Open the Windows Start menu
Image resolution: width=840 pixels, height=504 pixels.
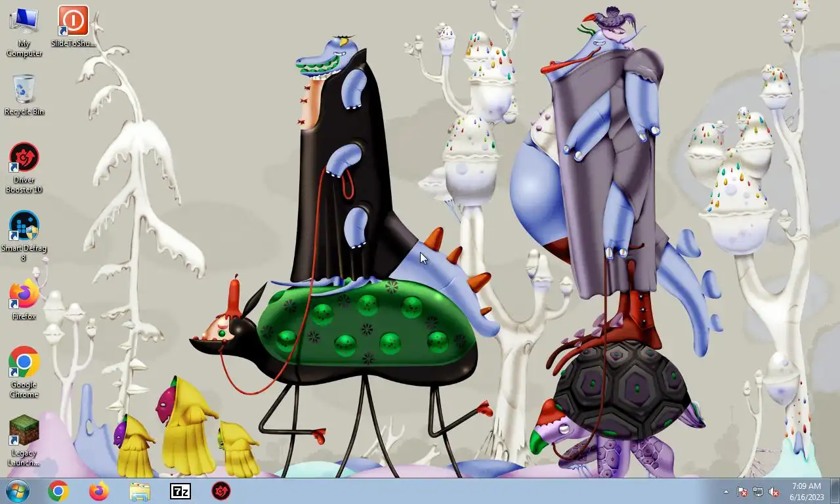(x=18, y=491)
